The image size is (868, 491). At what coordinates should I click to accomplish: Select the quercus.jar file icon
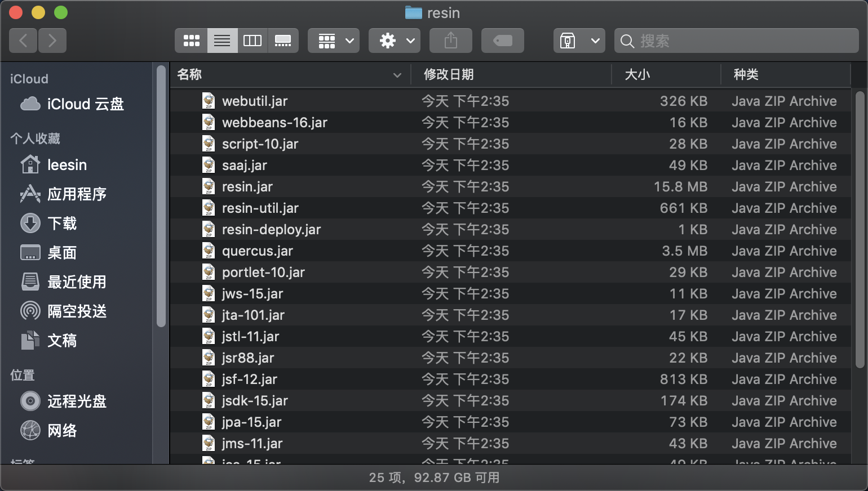click(x=209, y=251)
